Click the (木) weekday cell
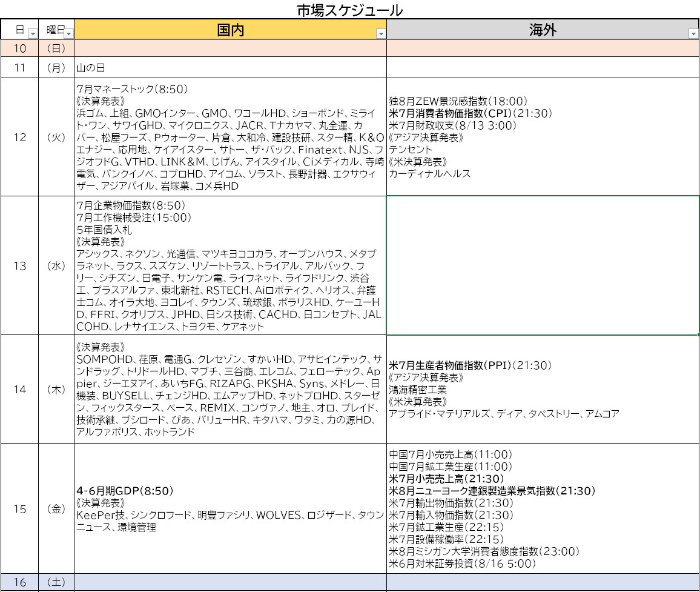This screenshot has height=592, width=700. click(56, 389)
